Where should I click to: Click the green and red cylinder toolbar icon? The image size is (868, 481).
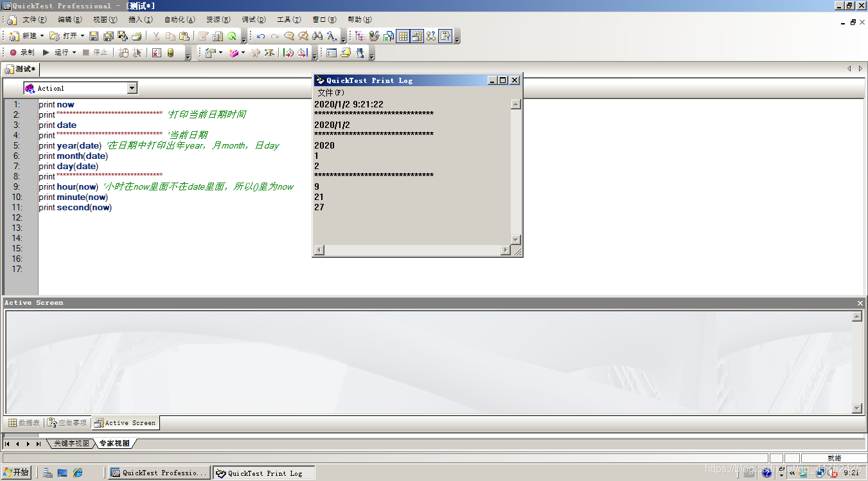[x=171, y=53]
